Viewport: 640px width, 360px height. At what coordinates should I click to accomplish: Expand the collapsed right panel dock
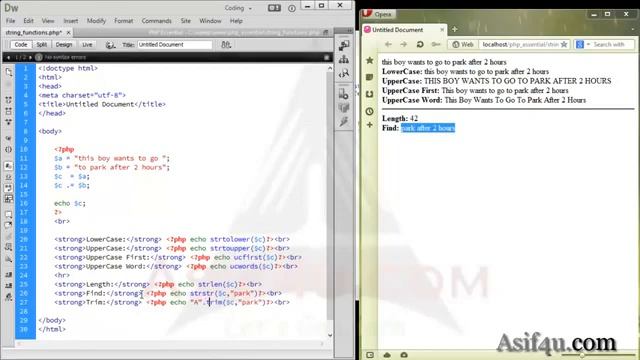coord(350,31)
